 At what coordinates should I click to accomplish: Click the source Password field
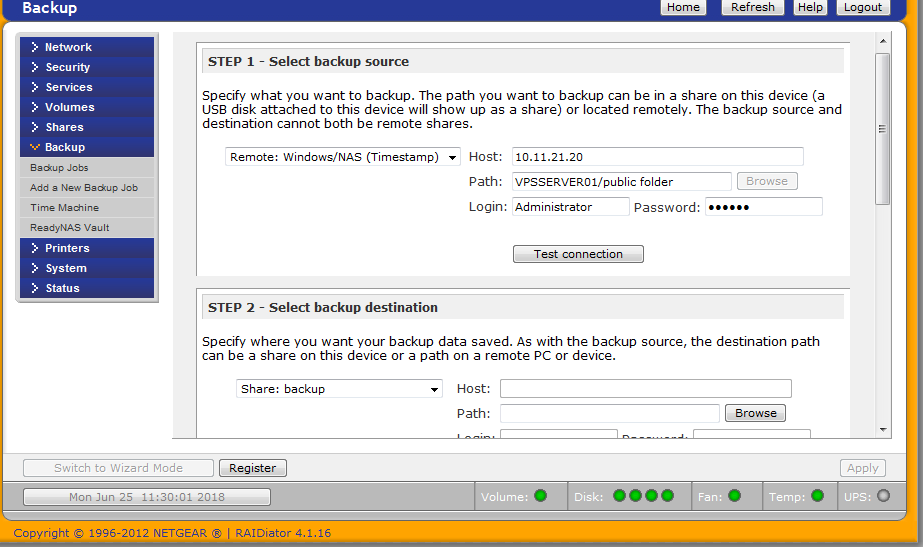click(763, 207)
